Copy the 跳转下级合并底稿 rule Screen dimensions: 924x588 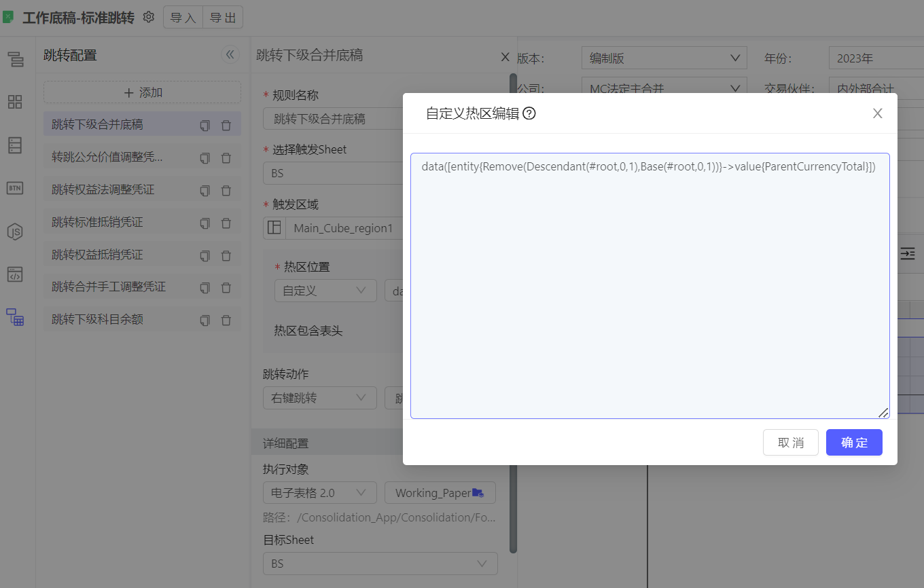click(x=205, y=126)
